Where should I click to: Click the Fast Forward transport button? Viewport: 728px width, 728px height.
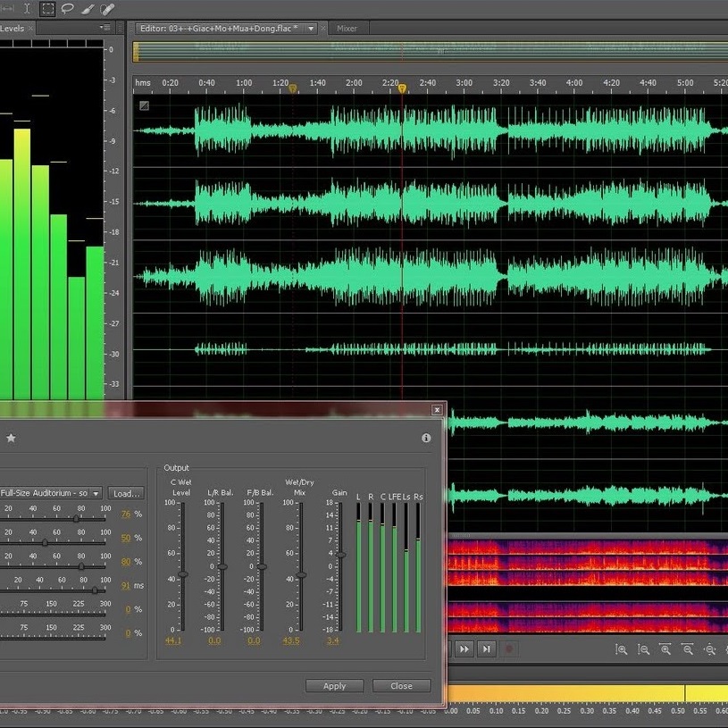[464, 649]
